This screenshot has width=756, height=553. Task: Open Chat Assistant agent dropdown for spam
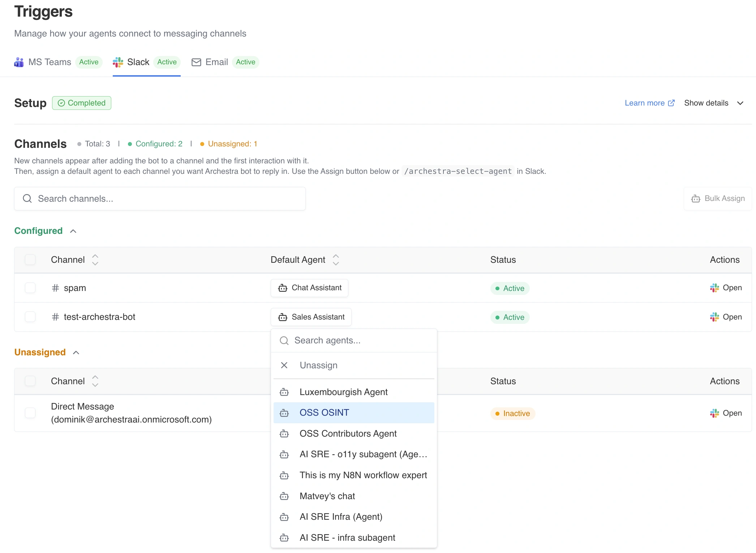[309, 288]
